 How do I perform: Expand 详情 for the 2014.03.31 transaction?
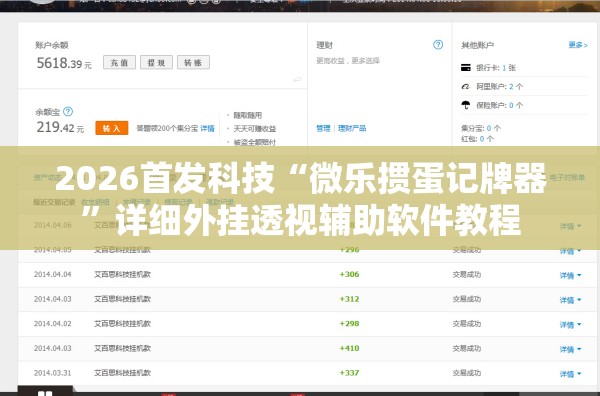tap(570, 374)
